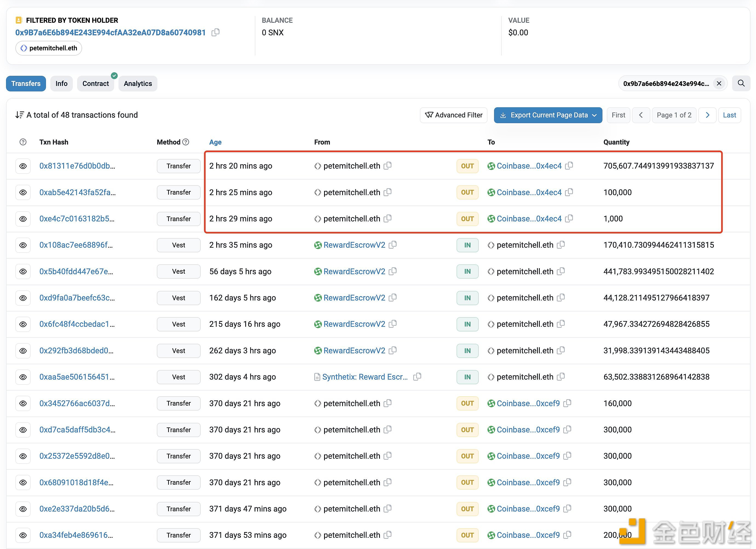Click the Info button tab

(61, 83)
